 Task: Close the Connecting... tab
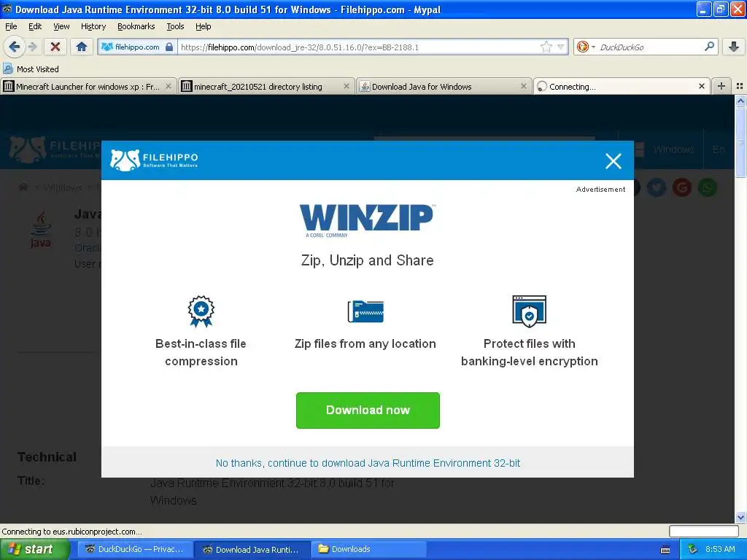(701, 86)
